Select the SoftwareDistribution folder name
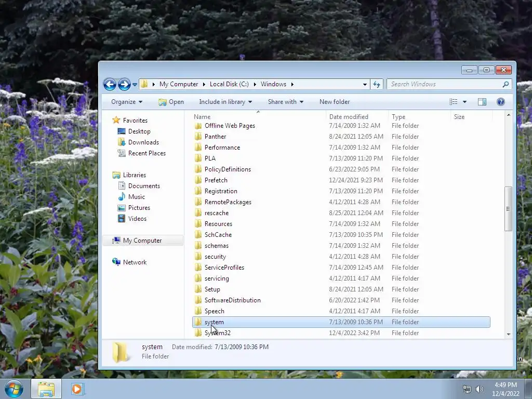The image size is (532, 399). point(232,300)
